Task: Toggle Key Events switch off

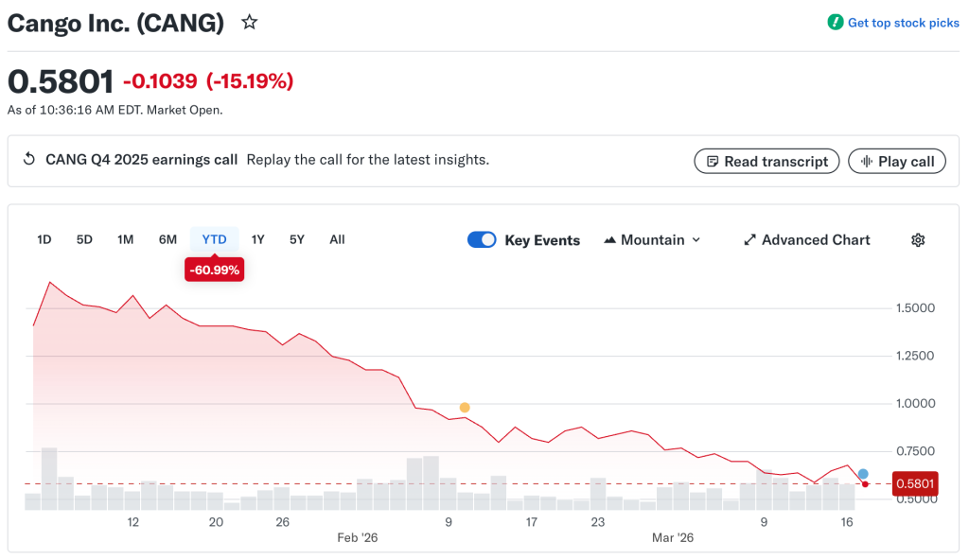Action: click(x=482, y=240)
